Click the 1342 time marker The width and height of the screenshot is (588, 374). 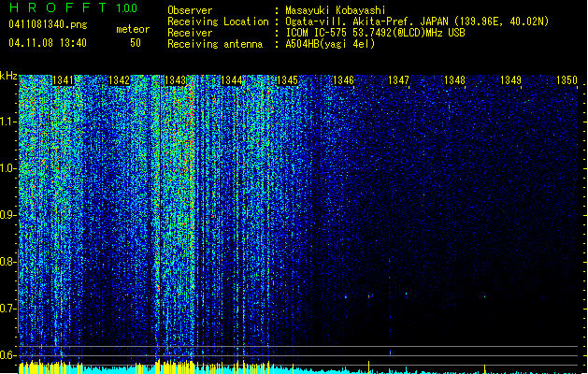tap(119, 80)
